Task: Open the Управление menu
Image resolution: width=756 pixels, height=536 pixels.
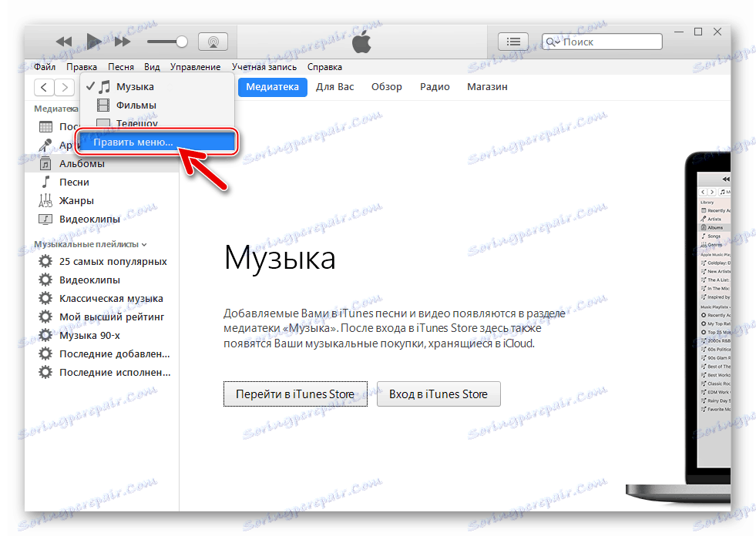Action: click(195, 67)
